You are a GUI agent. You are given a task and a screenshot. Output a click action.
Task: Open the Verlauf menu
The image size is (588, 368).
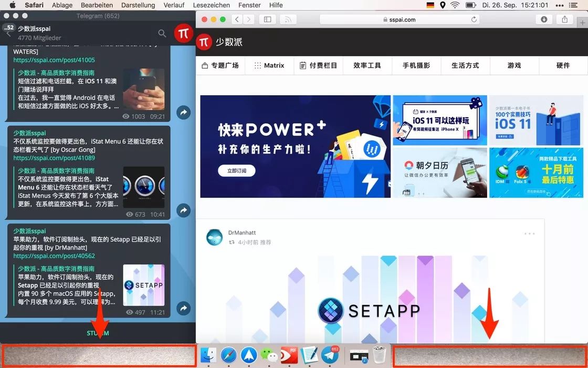174,5
